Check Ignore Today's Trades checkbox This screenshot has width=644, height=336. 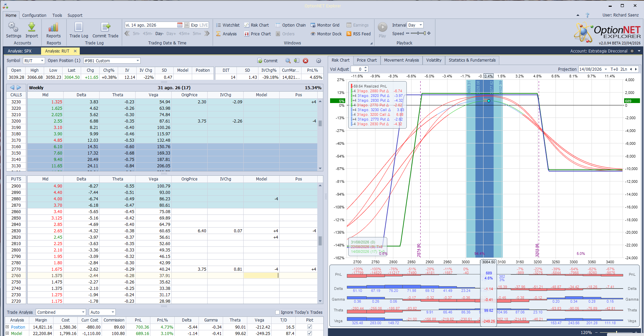tap(278, 312)
